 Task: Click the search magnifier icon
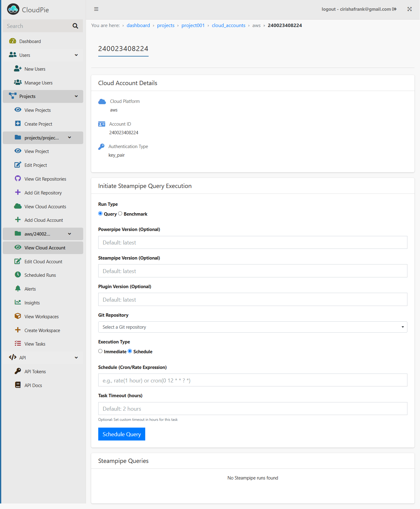[x=75, y=26]
